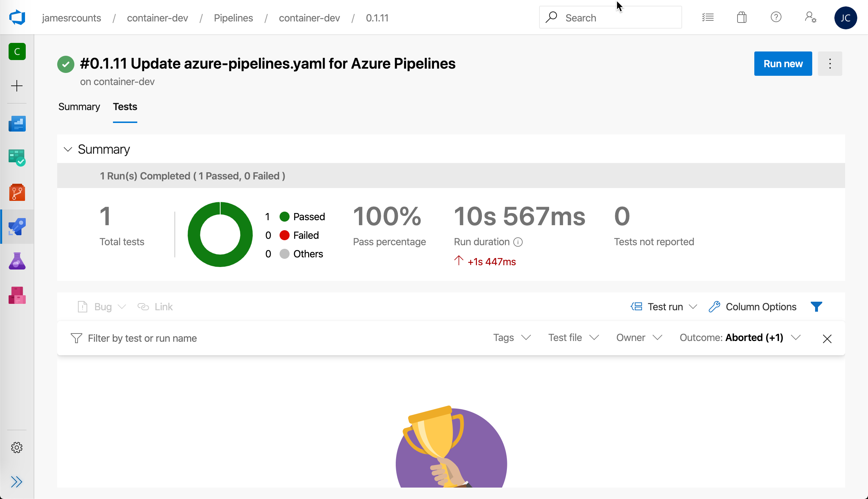Click the 1 Run(s) Completed text
Screen dimensions: 868x499
pos(192,176)
